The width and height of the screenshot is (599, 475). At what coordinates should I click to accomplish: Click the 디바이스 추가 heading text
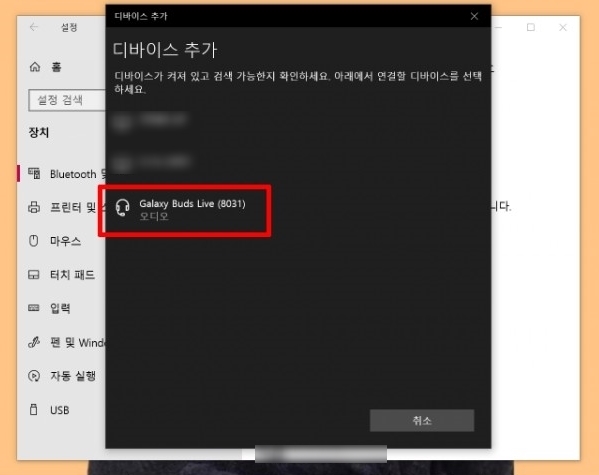[x=165, y=50]
